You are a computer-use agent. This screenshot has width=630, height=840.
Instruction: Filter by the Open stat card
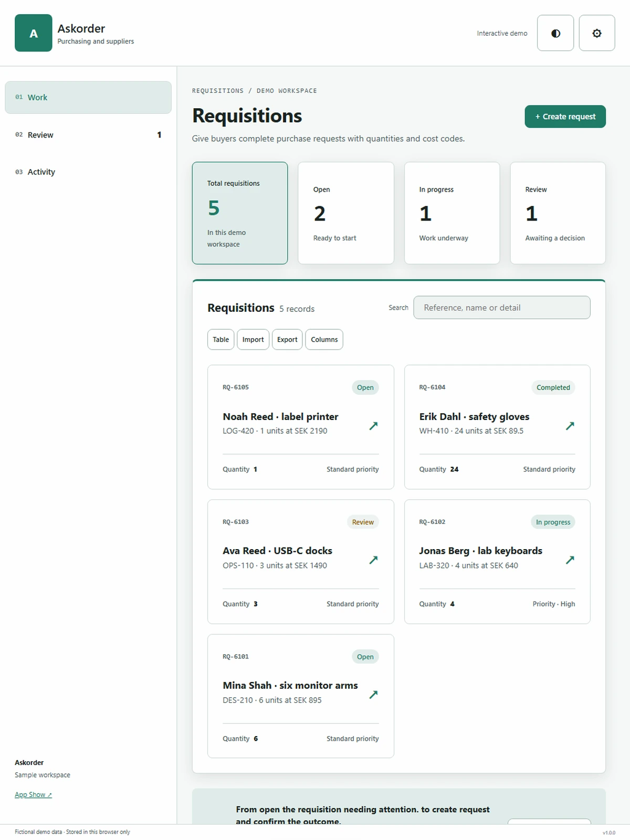point(346,213)
